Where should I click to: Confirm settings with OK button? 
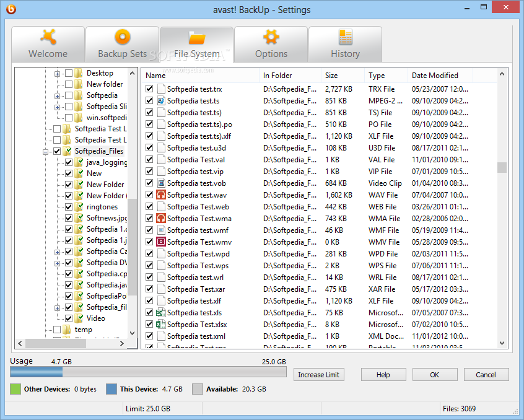435,375
